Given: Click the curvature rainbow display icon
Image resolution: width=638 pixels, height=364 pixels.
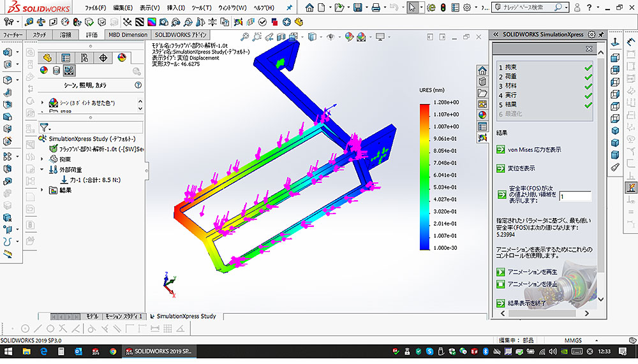Looking at the screenshot, I should click(152, 22).
